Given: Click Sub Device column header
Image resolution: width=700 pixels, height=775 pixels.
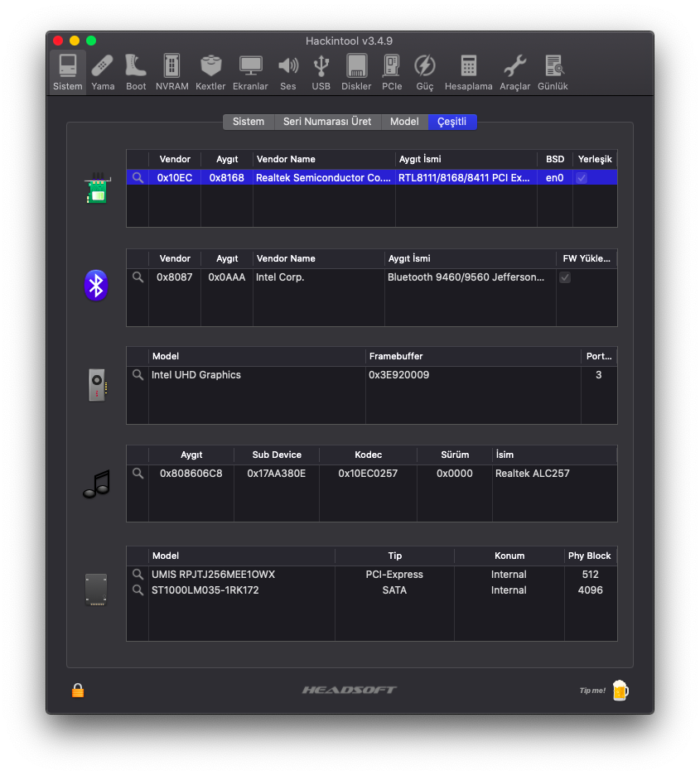Looking at the screenshot, I should pyautogui.click(x=277, y=455).
